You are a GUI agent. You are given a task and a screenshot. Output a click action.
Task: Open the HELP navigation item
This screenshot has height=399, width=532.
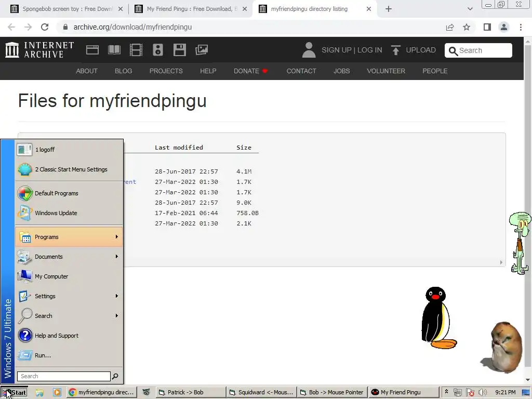pyautogui.click(x=208, y=71)
